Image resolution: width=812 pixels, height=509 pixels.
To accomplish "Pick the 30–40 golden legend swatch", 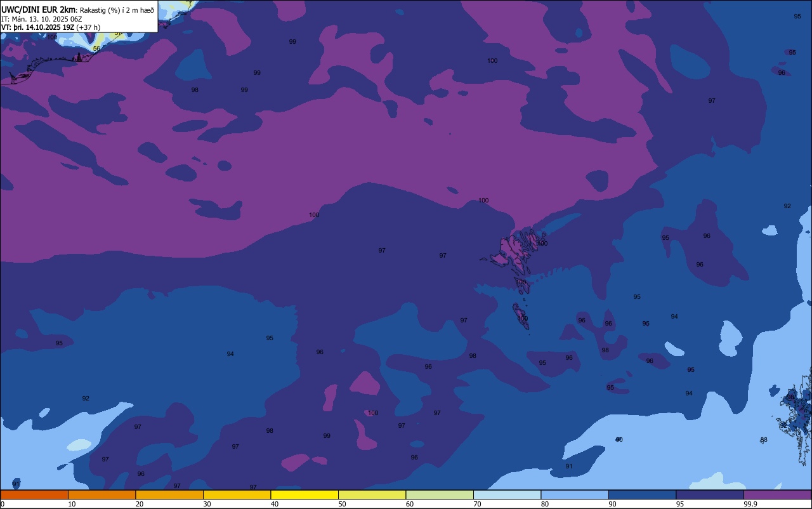I will [x=237, y=494].
